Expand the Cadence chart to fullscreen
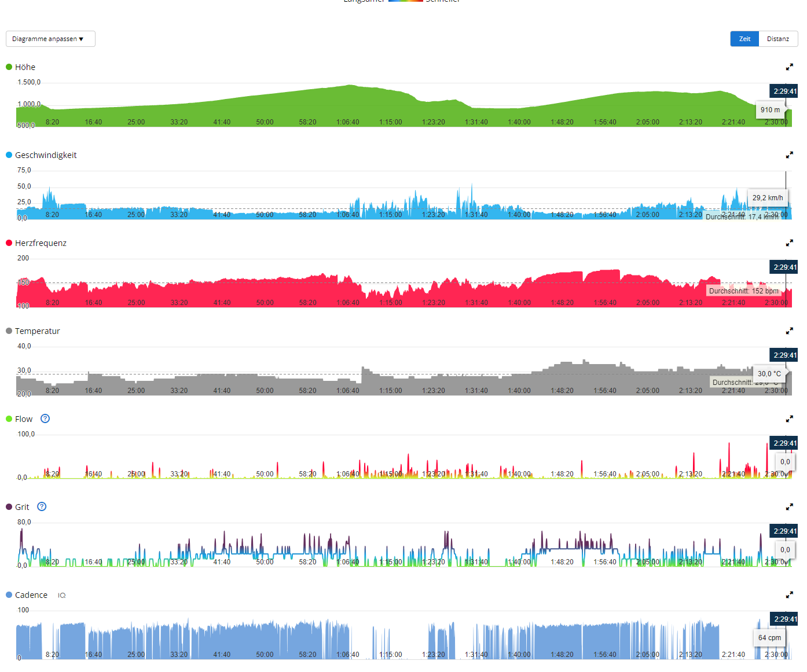This screenshot has width=807, height=672. [x=789, y=595]
